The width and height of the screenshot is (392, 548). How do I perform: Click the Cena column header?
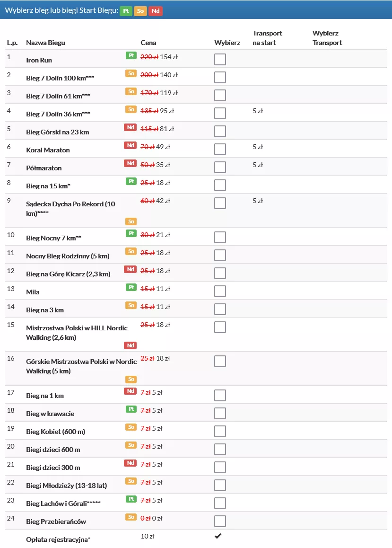pos(148,43)
